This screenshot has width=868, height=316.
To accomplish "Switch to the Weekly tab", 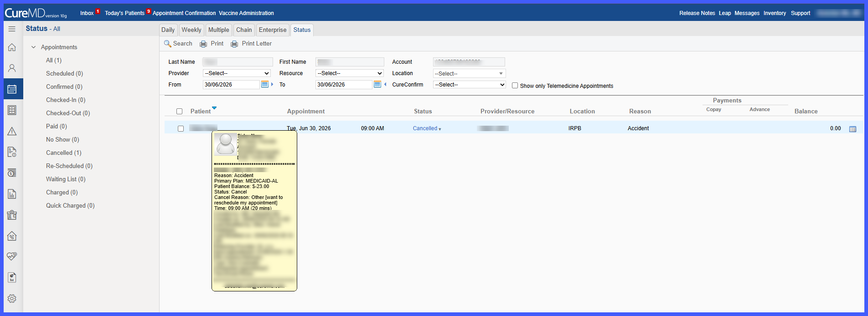I will click(191, 30).
